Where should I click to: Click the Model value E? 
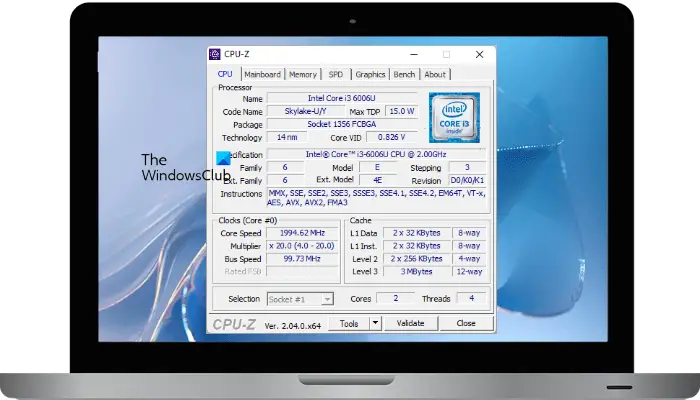tap(377, 167)
